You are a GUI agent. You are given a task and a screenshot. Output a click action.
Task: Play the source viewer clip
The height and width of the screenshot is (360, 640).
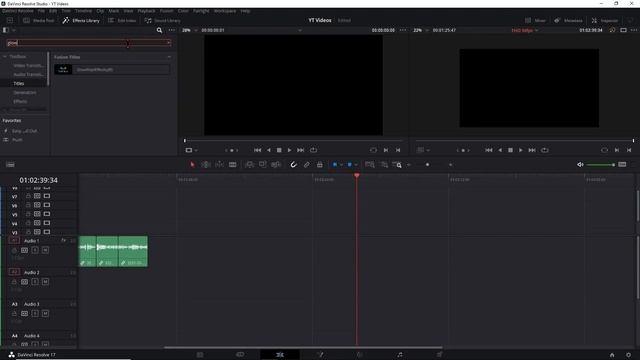[x=289, y=150]
